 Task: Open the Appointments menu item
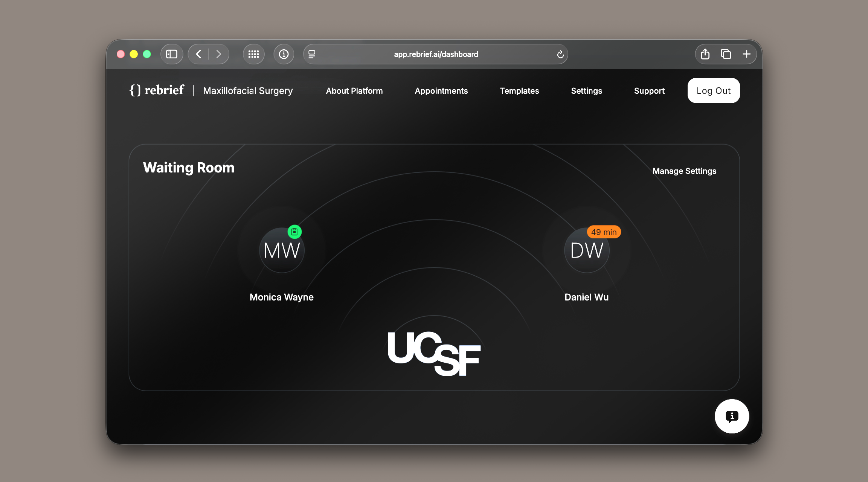(441, 91)
